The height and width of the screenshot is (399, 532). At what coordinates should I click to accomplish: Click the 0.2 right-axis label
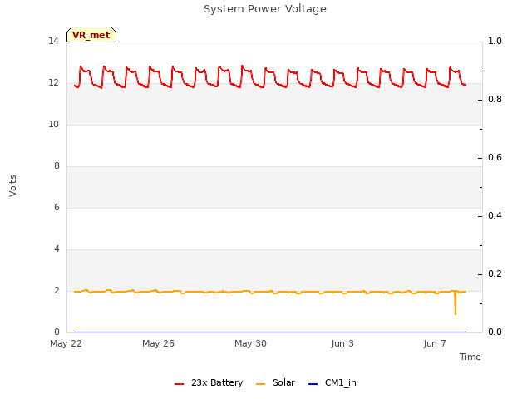pyautogui.click(x=495, y=273)
